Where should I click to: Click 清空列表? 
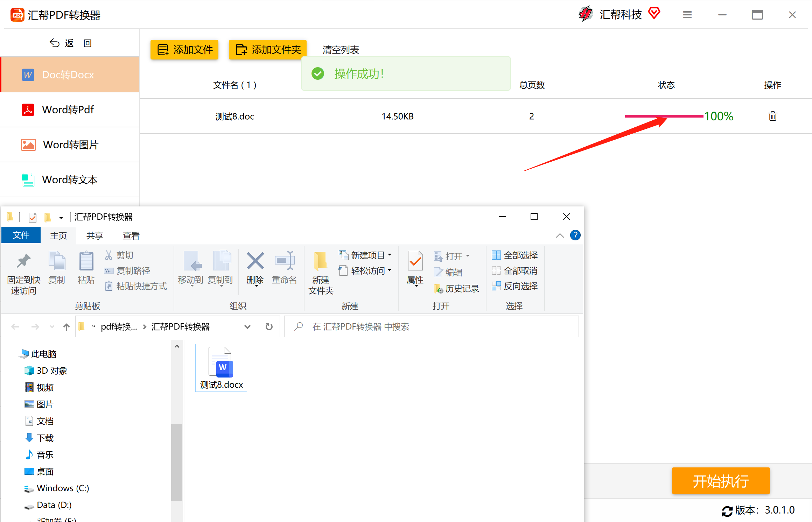coord(341,50)
